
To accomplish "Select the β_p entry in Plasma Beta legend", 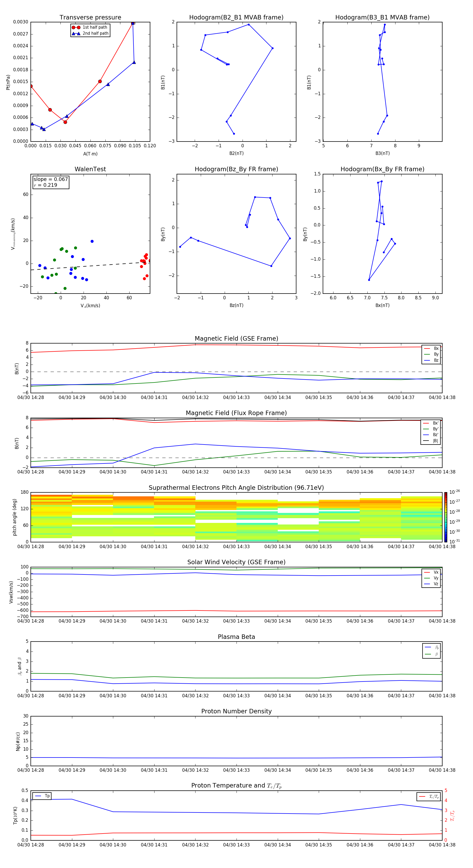I will 431,647.
